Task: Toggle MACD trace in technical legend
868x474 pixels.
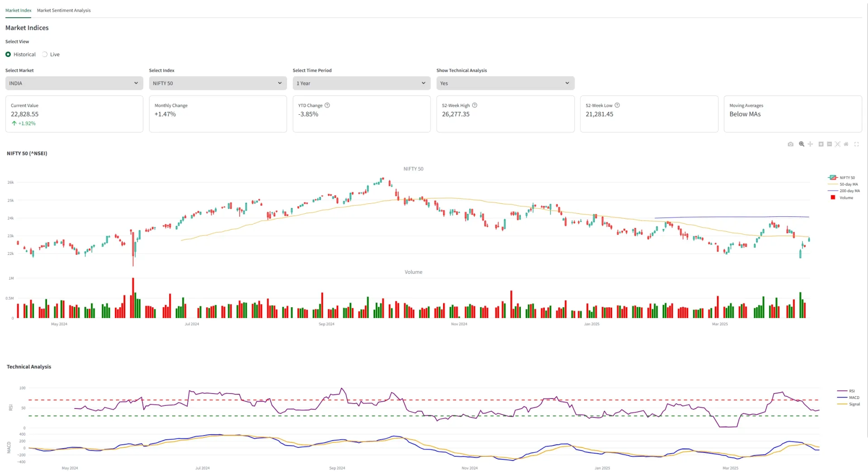Action: click(848, 398)
